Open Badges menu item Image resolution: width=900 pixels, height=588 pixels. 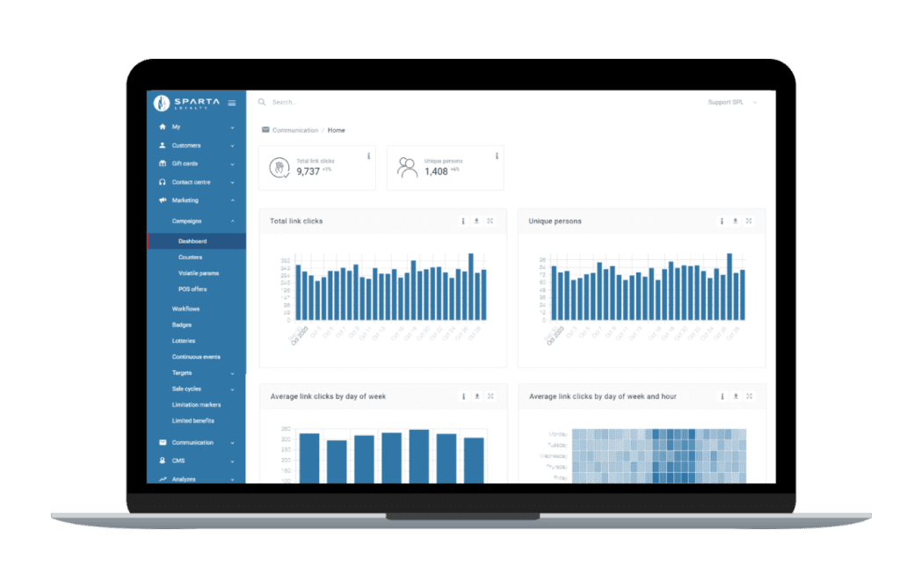point(181,325)
